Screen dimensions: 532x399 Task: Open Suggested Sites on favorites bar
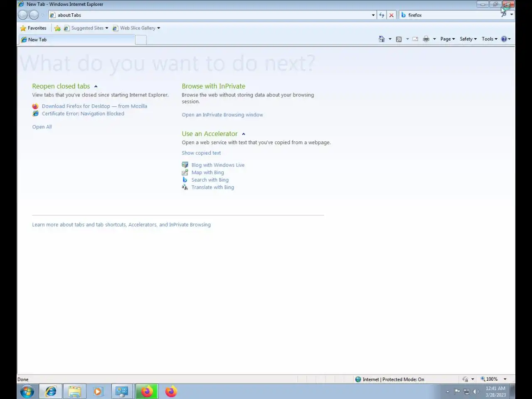[x=86, y=28]
